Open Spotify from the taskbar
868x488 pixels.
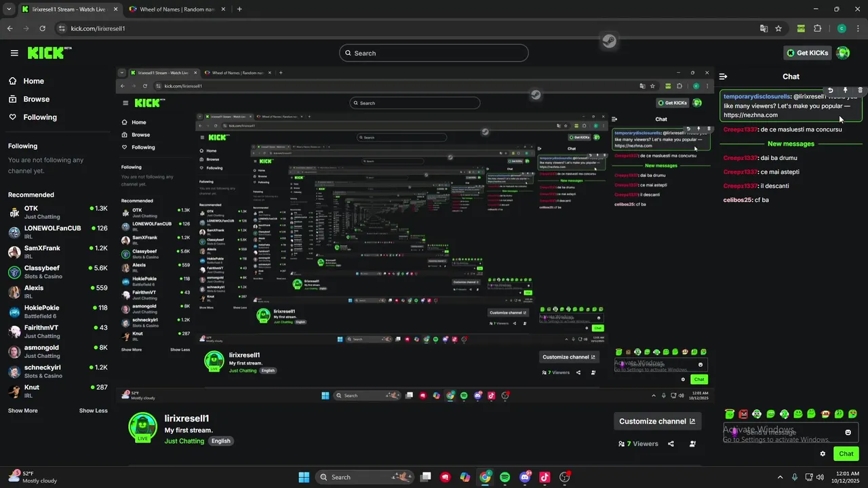[505, 477]
